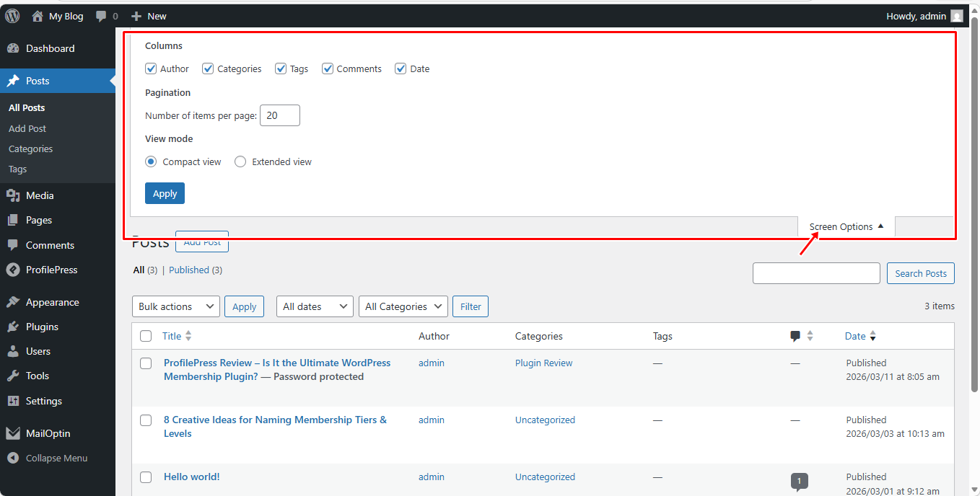Open the All Categories dropdown
This screenshot has width=980, height=496.
coord(403,306)
